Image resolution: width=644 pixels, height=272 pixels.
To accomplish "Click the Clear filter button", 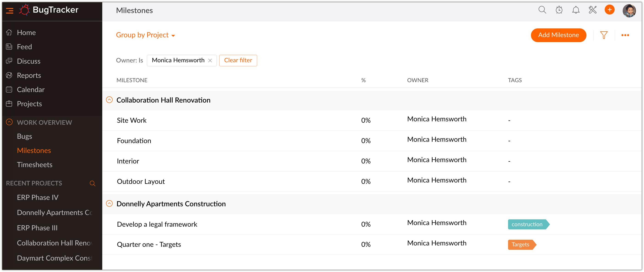I will 238,60.
